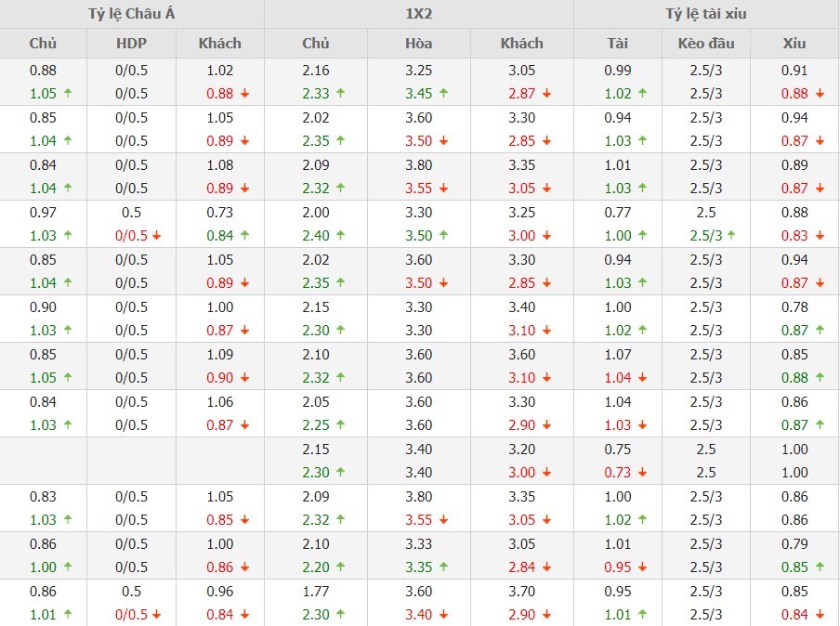840x626 pixels.
Task: Click the green up arrow beside 2.25
Action: (x=340, y=425)
